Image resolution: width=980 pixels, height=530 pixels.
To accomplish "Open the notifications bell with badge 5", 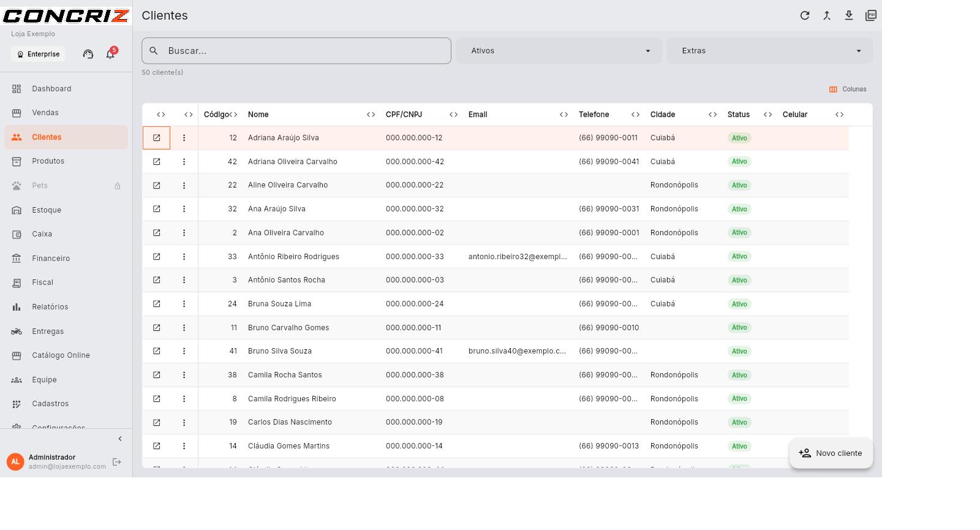I will (x=110, y=54).
